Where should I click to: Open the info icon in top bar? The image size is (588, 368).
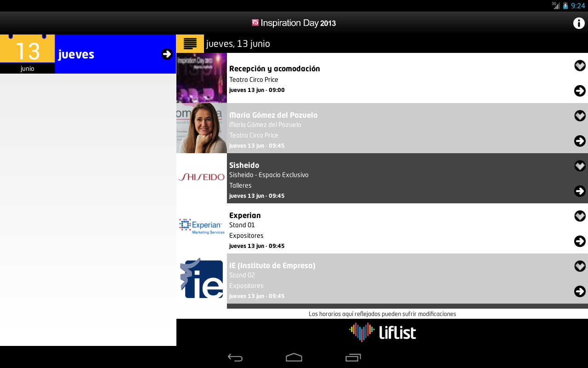pyautogui.click(x=579, y=23)
